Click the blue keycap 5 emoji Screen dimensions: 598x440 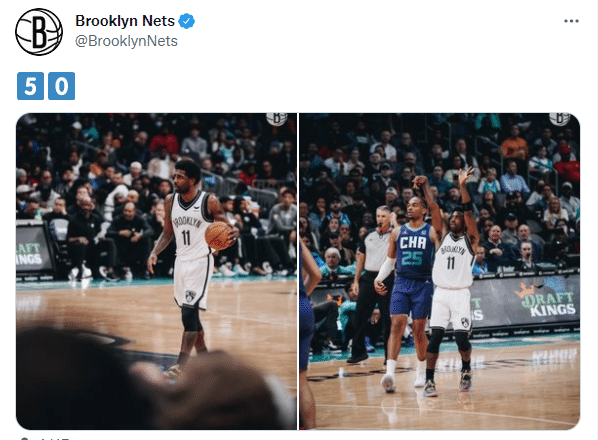pos(31,86)
